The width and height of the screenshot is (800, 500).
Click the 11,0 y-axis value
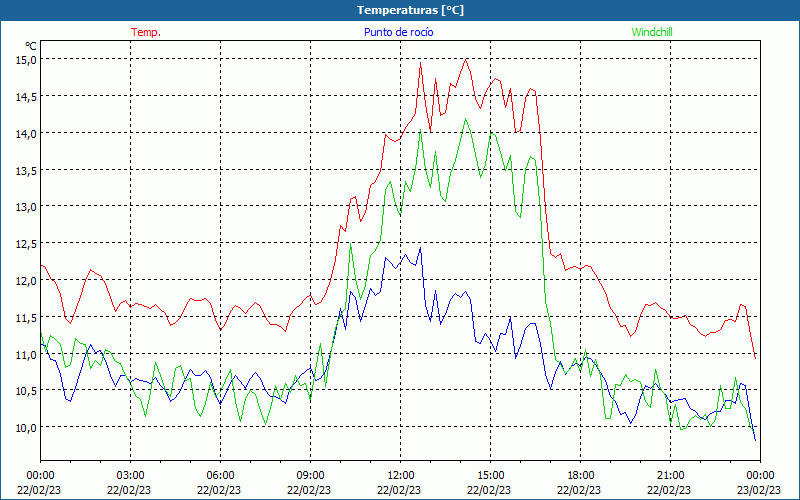pos(26,354)
